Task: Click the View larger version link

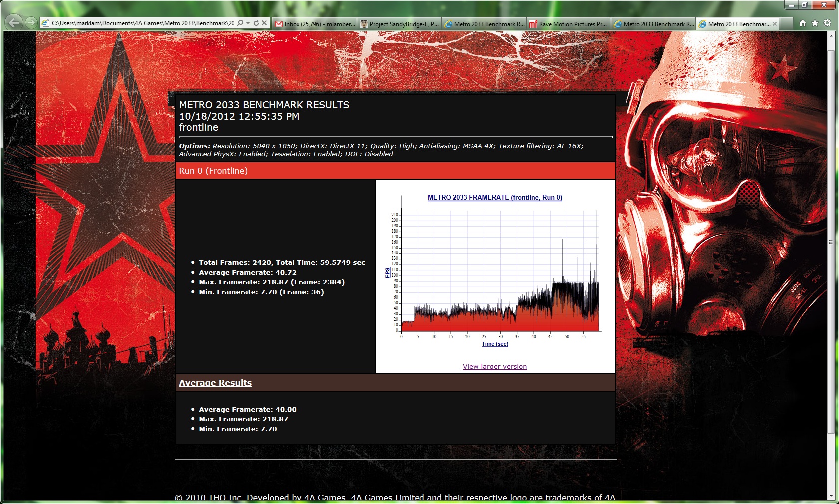Action: coord(495,366)
